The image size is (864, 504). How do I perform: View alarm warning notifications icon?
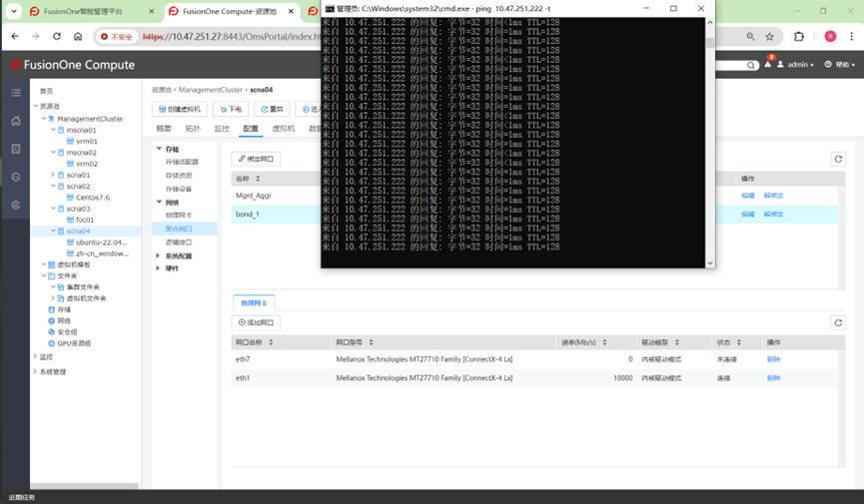[768, 64]
